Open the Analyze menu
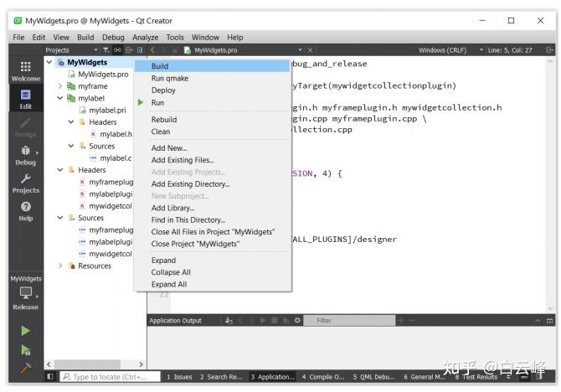 click(145, 37)
